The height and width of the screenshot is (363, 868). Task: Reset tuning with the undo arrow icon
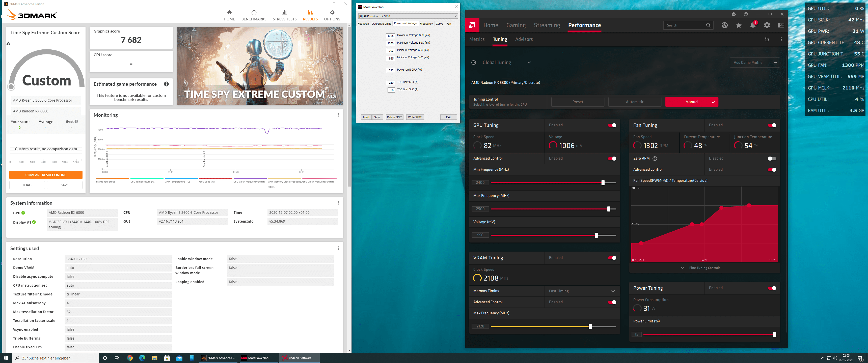point(767,39)
